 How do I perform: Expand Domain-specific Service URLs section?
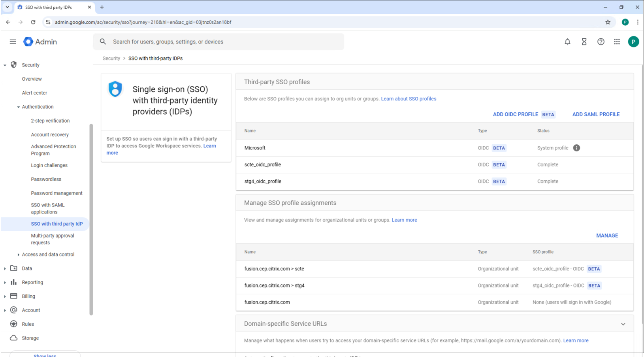623,324
